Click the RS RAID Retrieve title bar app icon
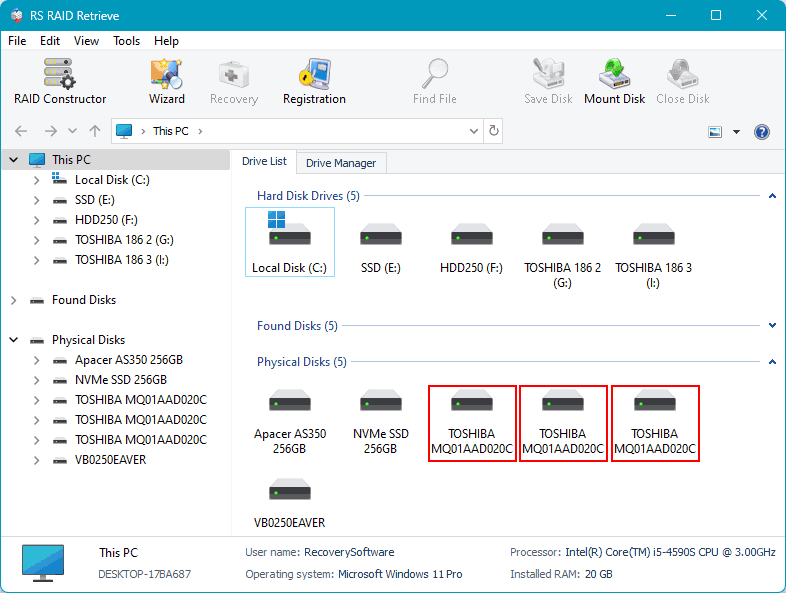The height and width of the screenshot is (593, 786). pos(17,16)
